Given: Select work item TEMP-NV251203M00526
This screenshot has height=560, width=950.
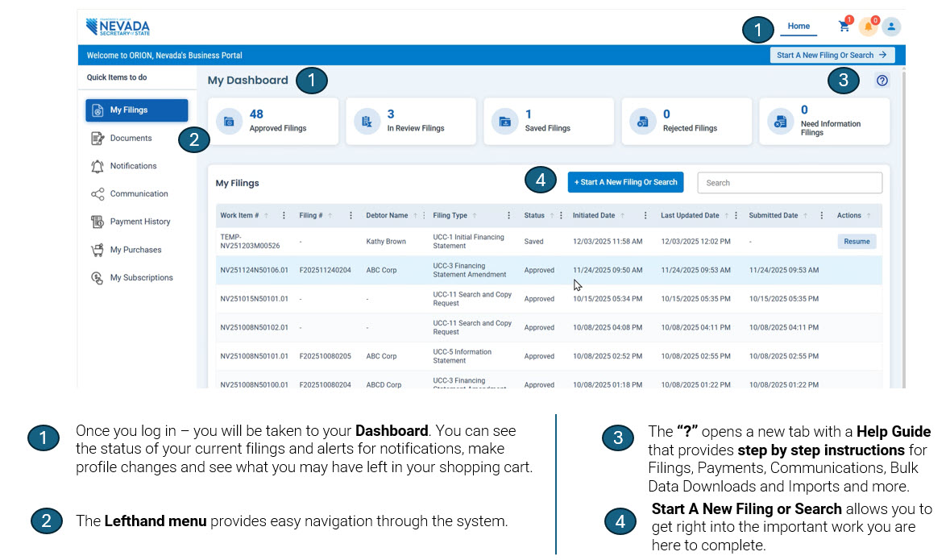Looking at the screenshot, I should pos(250,241).
